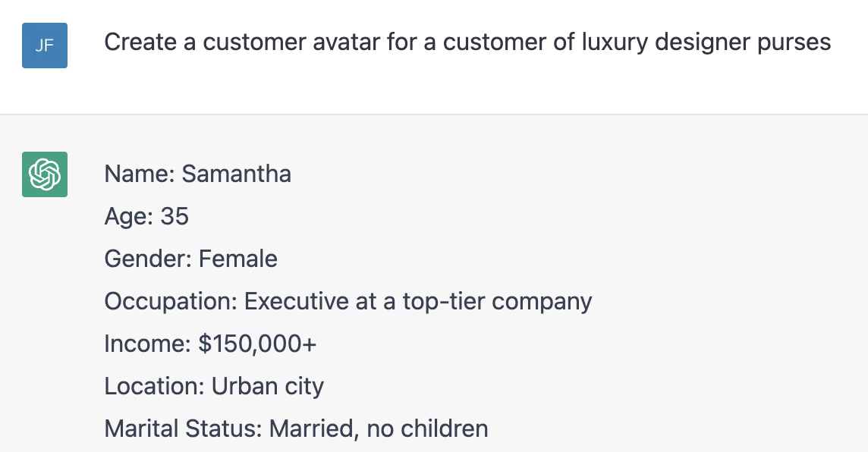Click the green ChatGPT logo icon
Viewport: 868px width, 452px height.
[x=45, y=174]
